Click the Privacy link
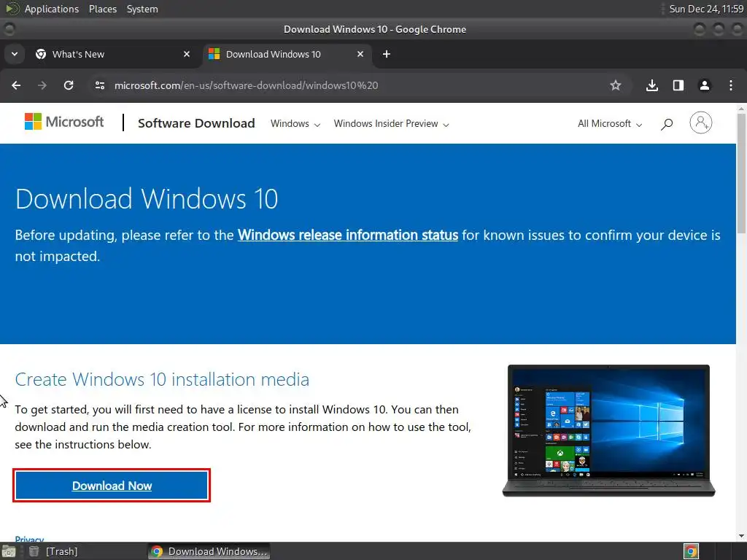 (x=29, y=539)
